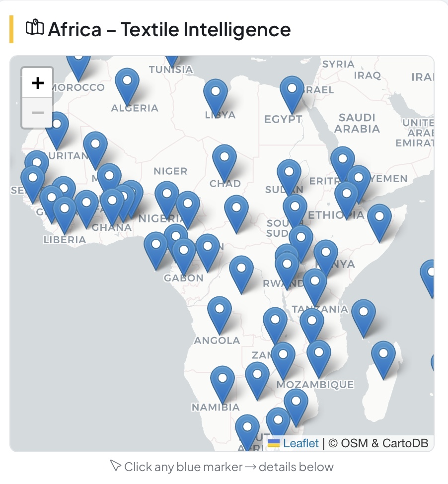
Task: Click the marker above Namibia label
Action: [x=223, y=383]
